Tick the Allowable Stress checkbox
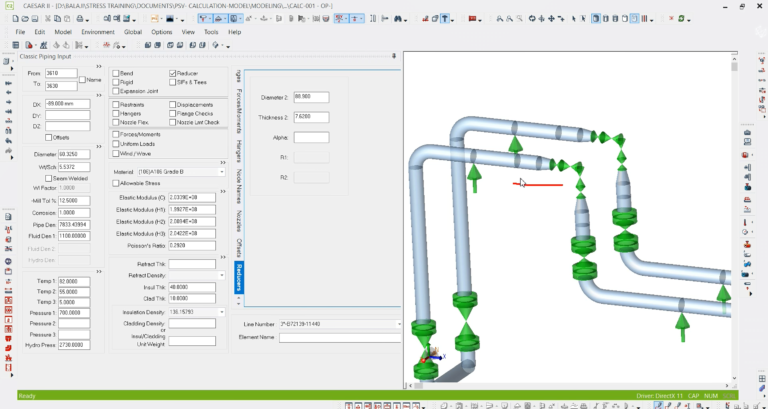The height and width of the screenshot is (409, 768). [x=116, y=183]
